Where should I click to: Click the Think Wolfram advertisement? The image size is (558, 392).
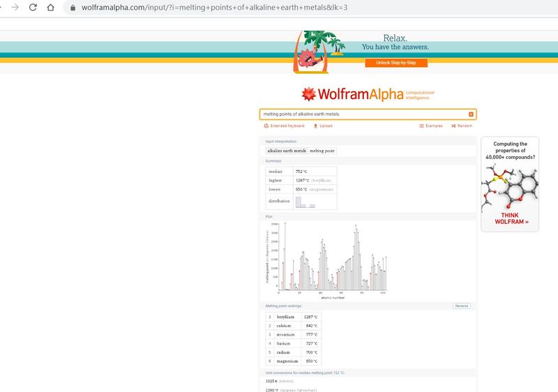tap(511, 183)
